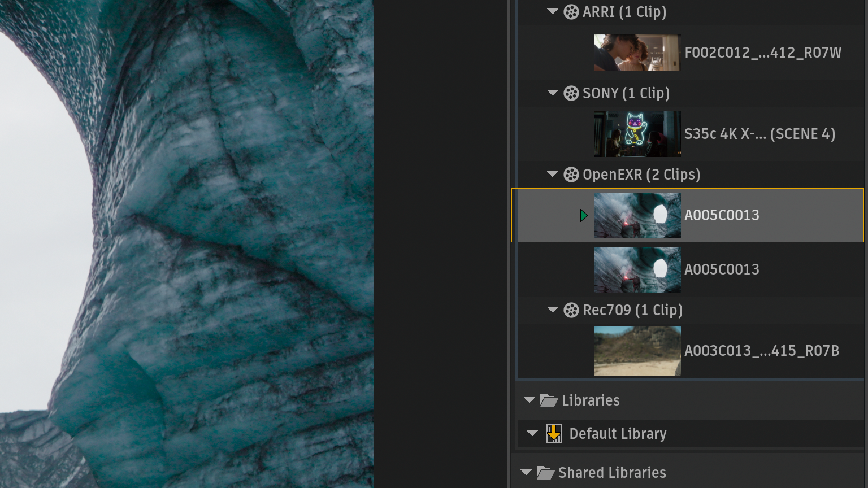
Task: Select the F002C012 clip thumbnail
Action: pyautogui.click(x=637, y=53)
